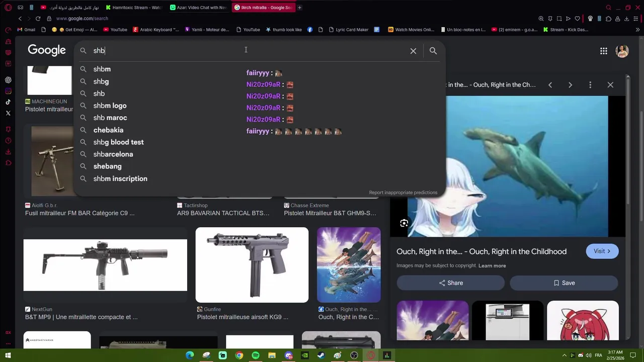Switch to the Azar Video Chat tab
This screenshot has height=362, width=644.
198,8
